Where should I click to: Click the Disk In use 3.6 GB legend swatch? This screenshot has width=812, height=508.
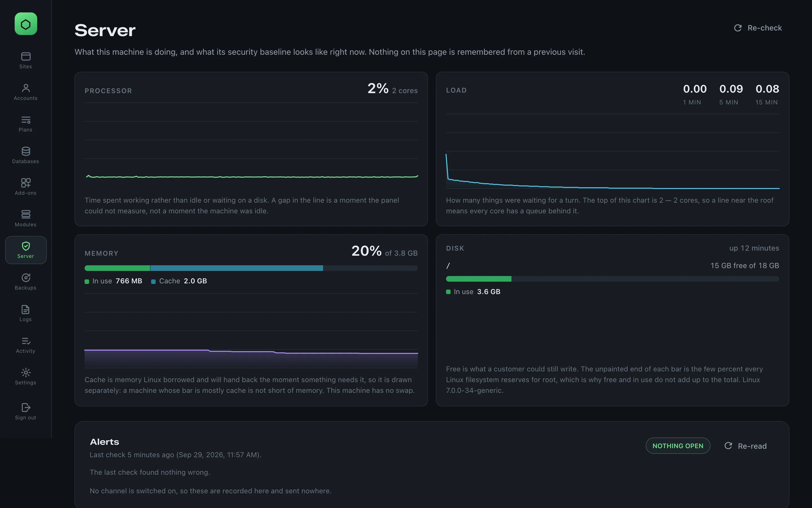pyautogui.click(x=448, y=292)
